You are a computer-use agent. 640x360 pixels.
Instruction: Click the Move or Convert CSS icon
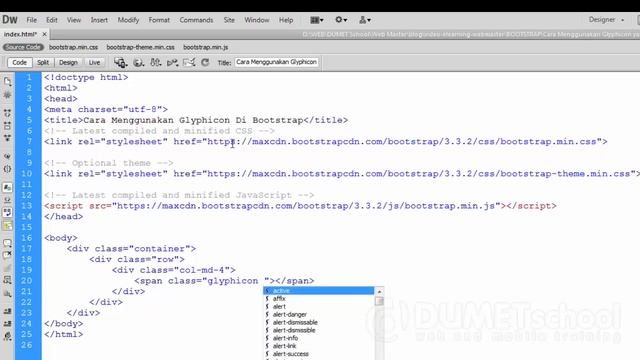pyautogui.click(x=7, y=293)
